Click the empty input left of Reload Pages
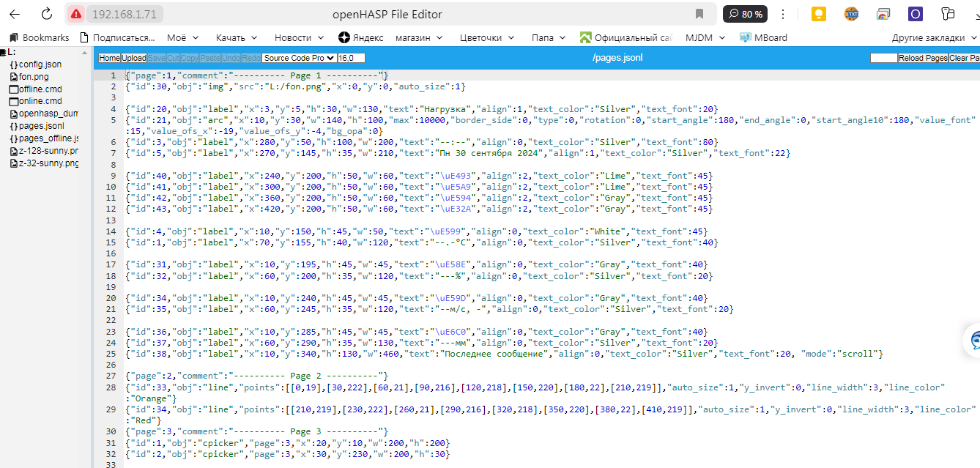The image size is (980, 468). 884,58
